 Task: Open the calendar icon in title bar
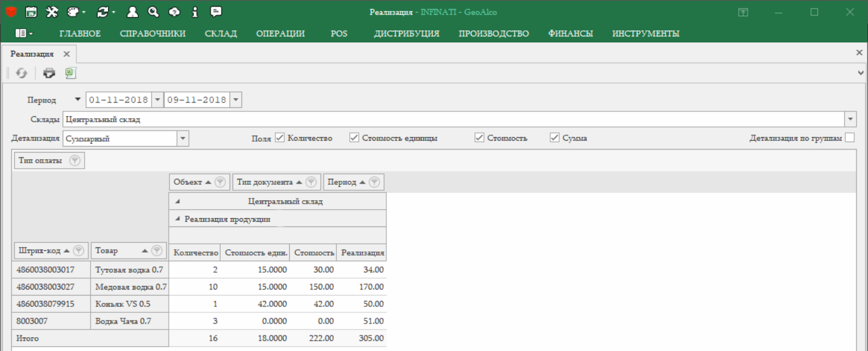click(32, 12)
